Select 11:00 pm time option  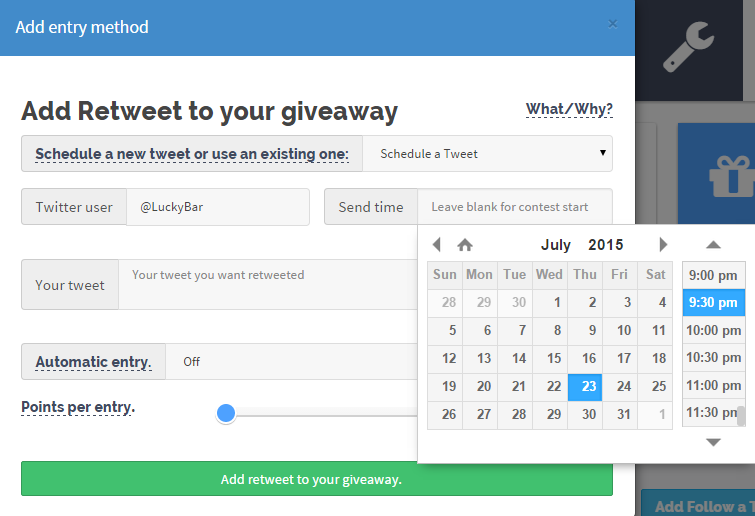(x=714, y=385)
